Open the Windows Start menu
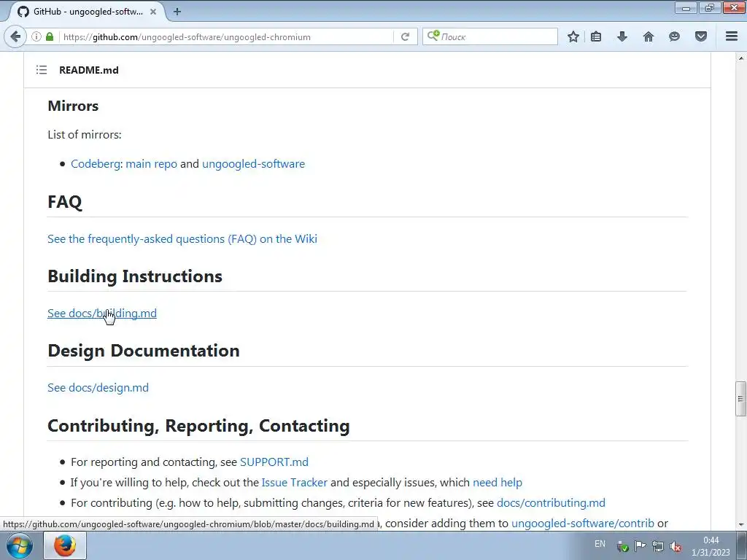This screenshot has height=560, width=747. click(20, 545)
